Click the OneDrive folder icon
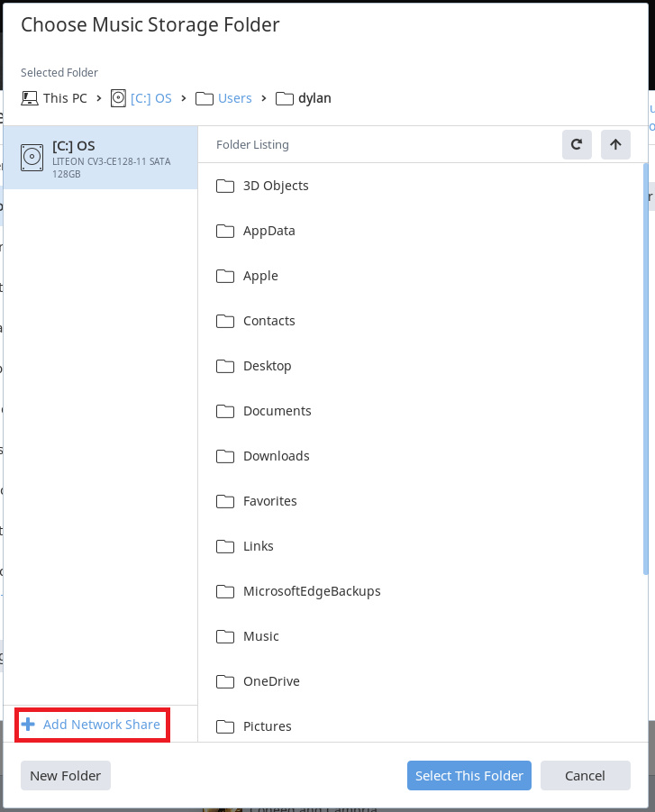The height and width of the screenshot is (812, 655). pos(225,681)
